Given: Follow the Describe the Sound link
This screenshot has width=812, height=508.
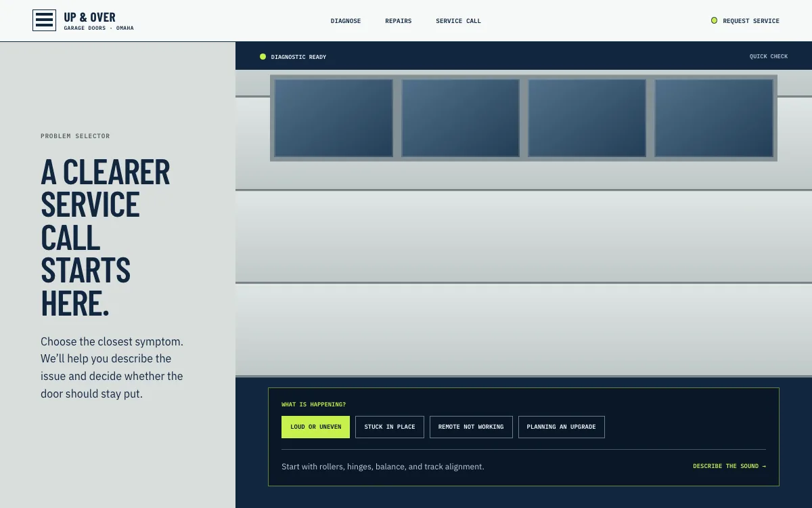Looking at the screenshot, I should point(729,466).
